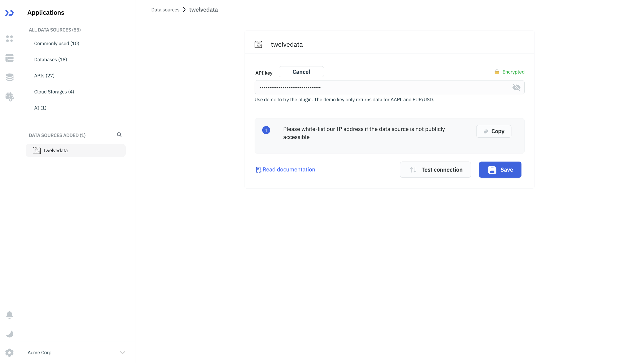Click the Applications sidebar title

click(46, 12)
